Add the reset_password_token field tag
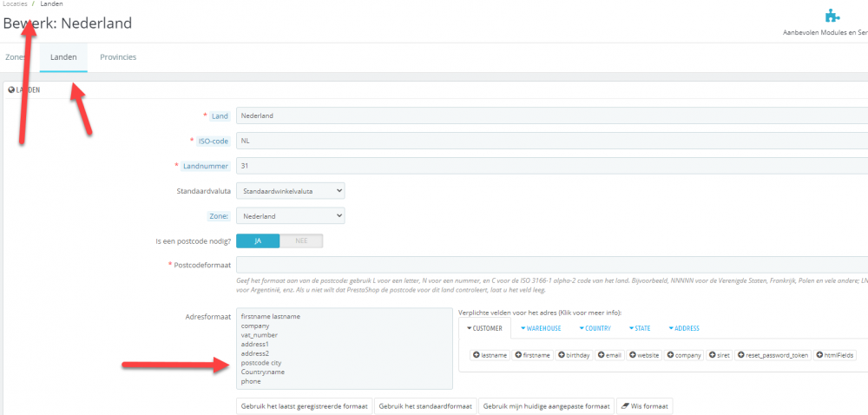 (773, 355)
